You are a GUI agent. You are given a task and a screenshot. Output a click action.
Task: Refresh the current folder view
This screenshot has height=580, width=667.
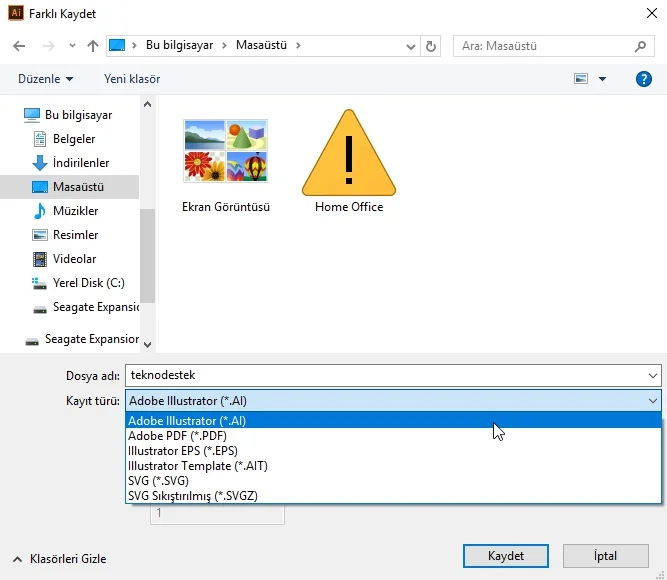(430, 46)
